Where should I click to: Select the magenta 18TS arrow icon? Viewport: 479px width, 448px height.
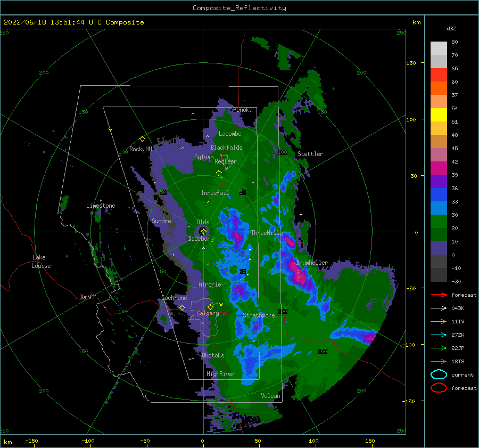(439, 362)
